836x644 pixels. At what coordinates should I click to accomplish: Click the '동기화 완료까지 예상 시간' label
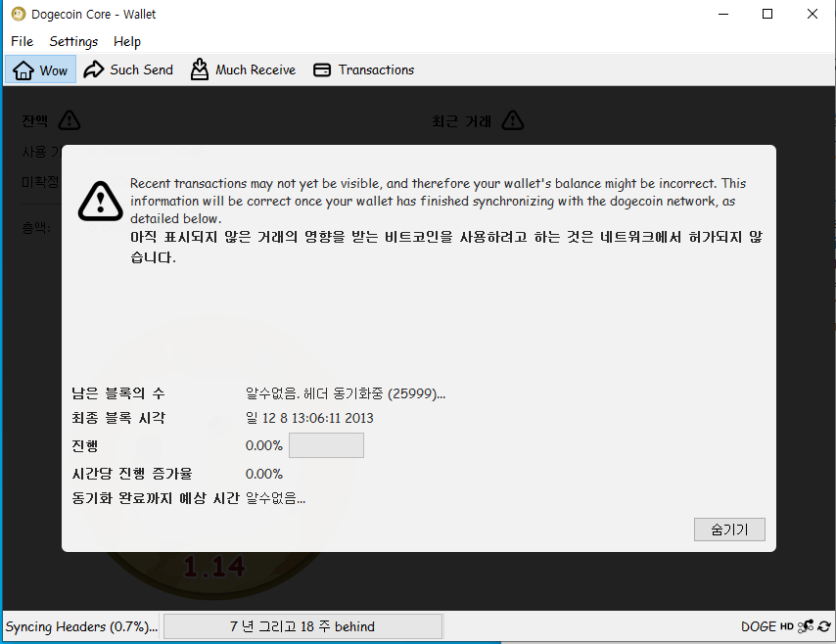tap(155, 498)
